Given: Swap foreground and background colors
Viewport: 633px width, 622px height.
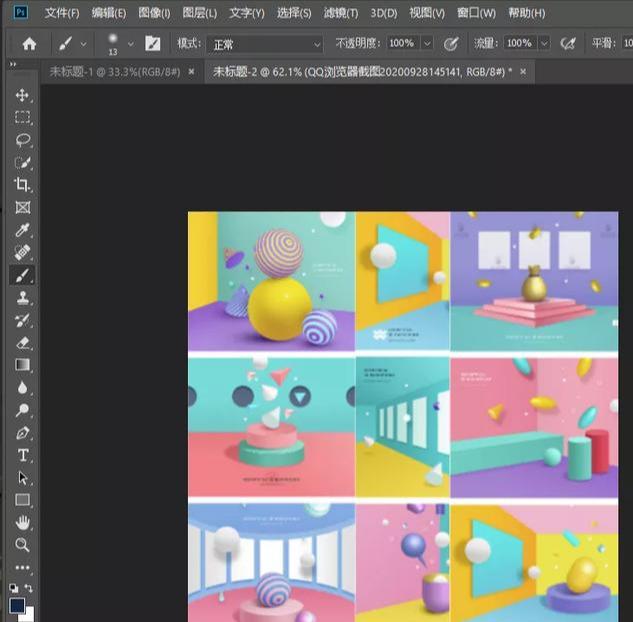Looking at the screenshot, I should tap(29, 588).
